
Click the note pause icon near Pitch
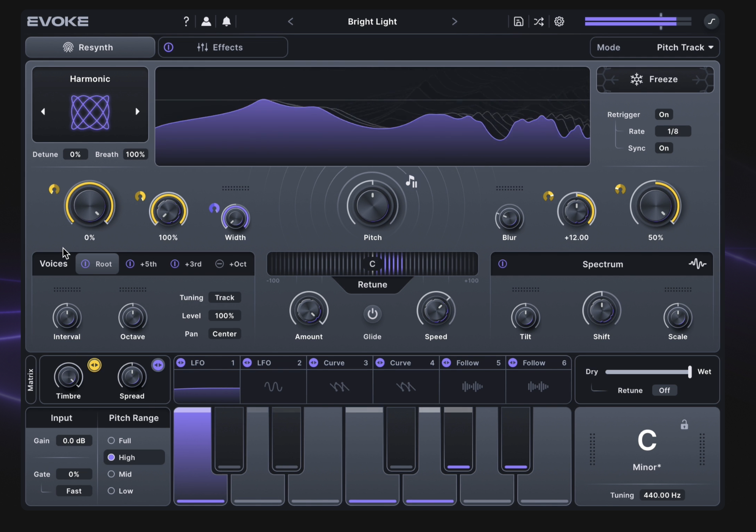tap(411, 181)
